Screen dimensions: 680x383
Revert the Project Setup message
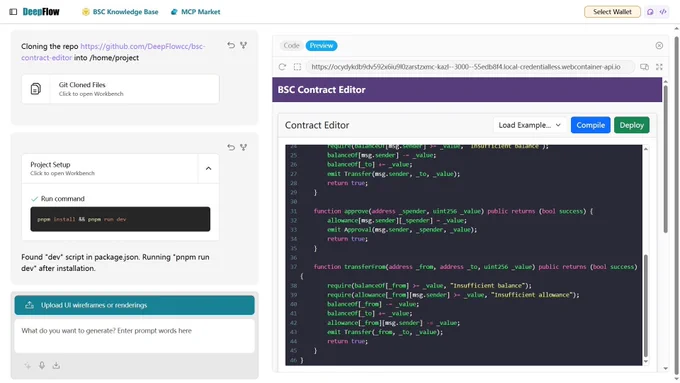[231, 147]
